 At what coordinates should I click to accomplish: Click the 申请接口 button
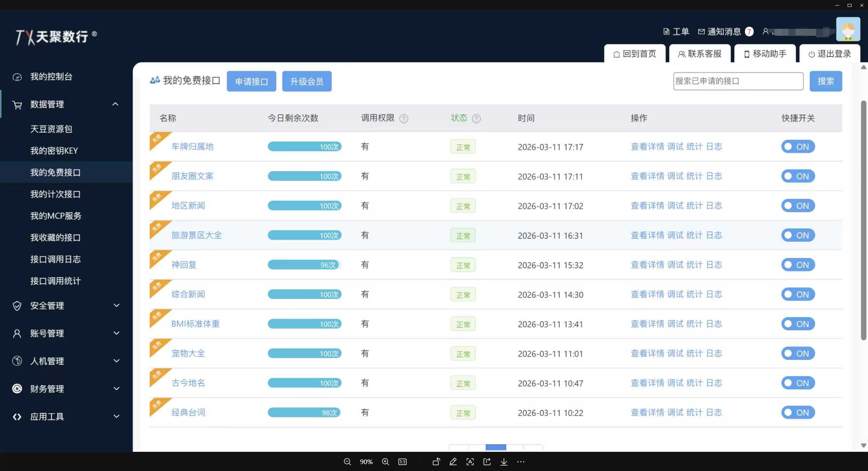coord(251,81)
